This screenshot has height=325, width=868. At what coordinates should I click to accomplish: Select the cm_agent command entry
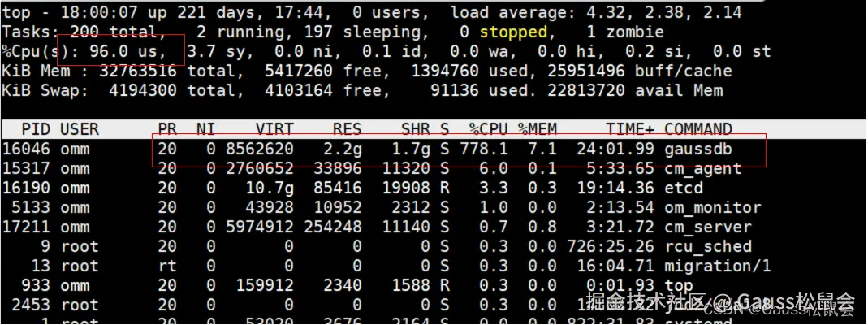coord(703,169)
